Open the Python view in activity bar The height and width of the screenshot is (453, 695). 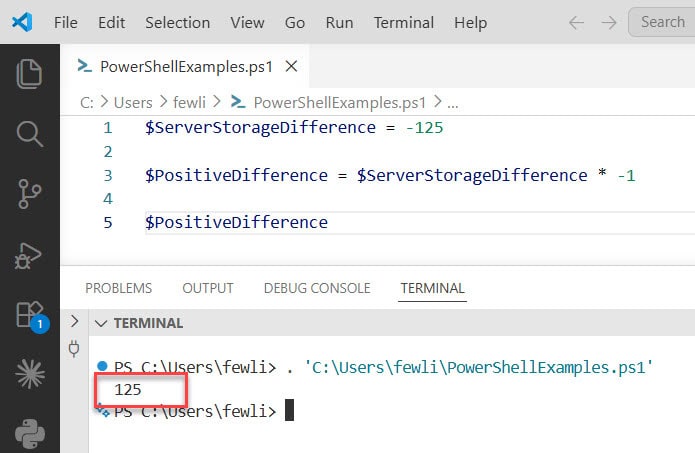tap(30, 434)
